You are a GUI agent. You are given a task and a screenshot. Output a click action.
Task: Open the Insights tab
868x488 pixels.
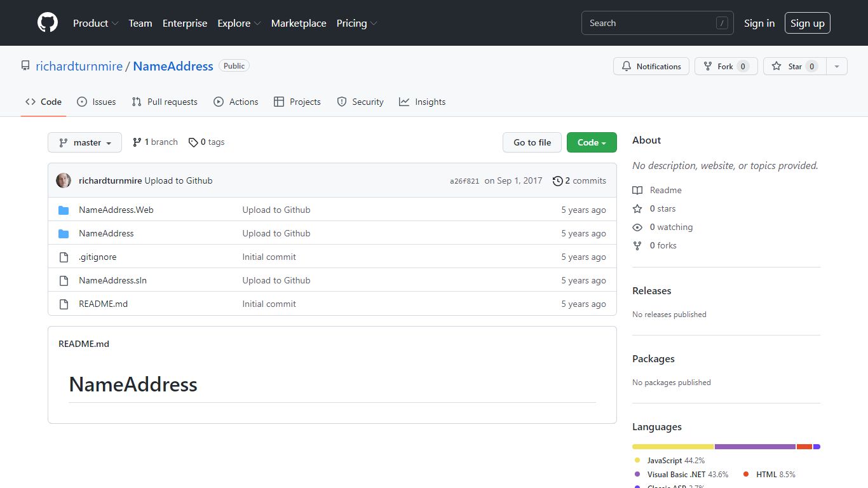423,102
